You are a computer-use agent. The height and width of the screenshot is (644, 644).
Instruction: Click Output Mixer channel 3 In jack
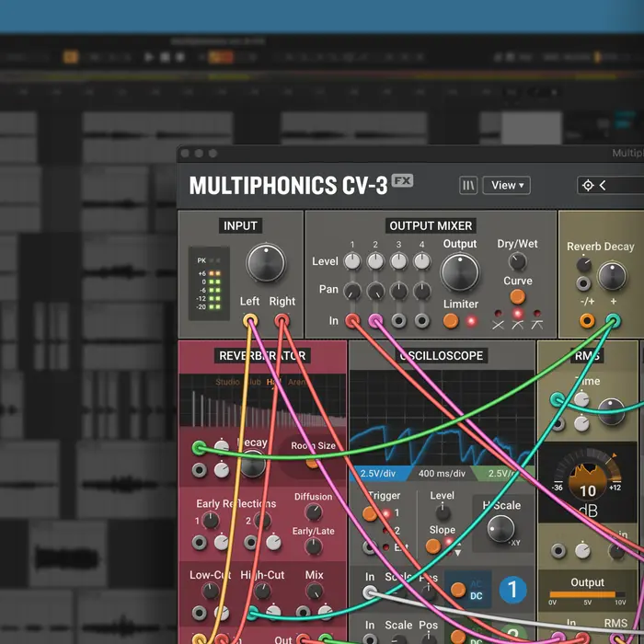398,321
